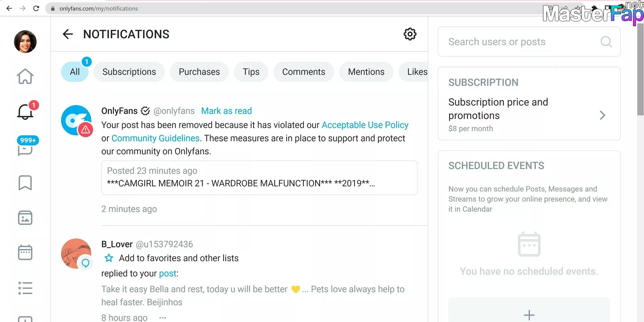Reload the page
Image resolution: width=644 pixels, height=322 pixels.
point(36,8)
